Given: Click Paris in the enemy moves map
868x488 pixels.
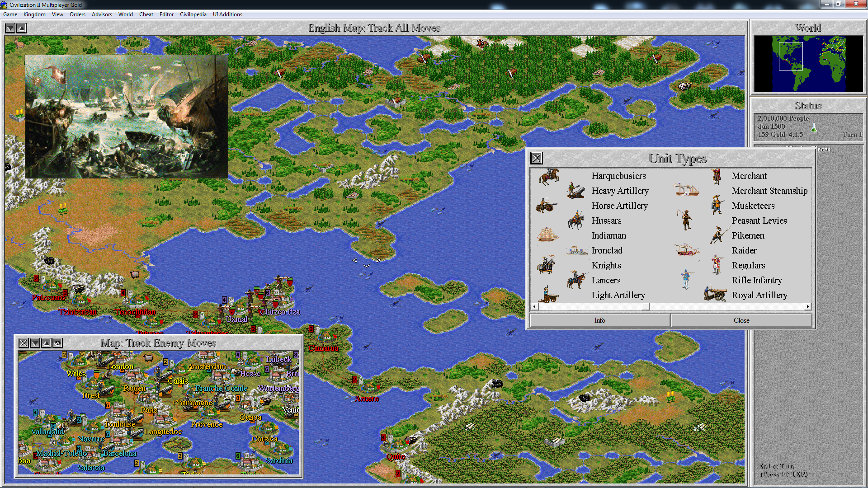Looking at the screenshot, I should (x=149, y=410).
